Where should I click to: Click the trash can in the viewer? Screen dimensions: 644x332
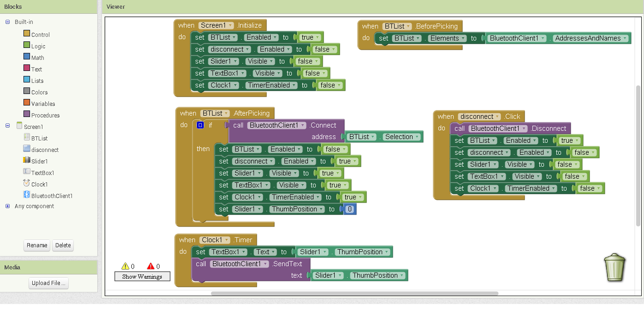(x=615, y=267)
